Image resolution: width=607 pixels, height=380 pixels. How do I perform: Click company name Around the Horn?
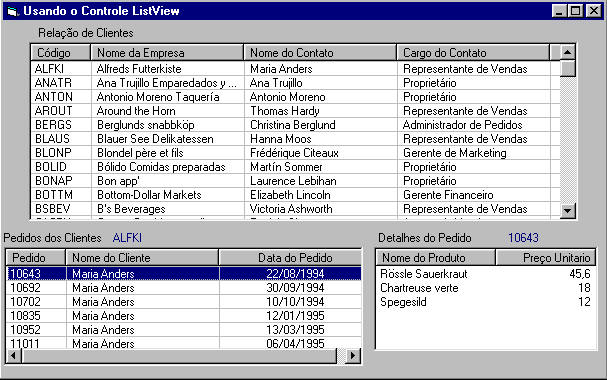[136, 111]
